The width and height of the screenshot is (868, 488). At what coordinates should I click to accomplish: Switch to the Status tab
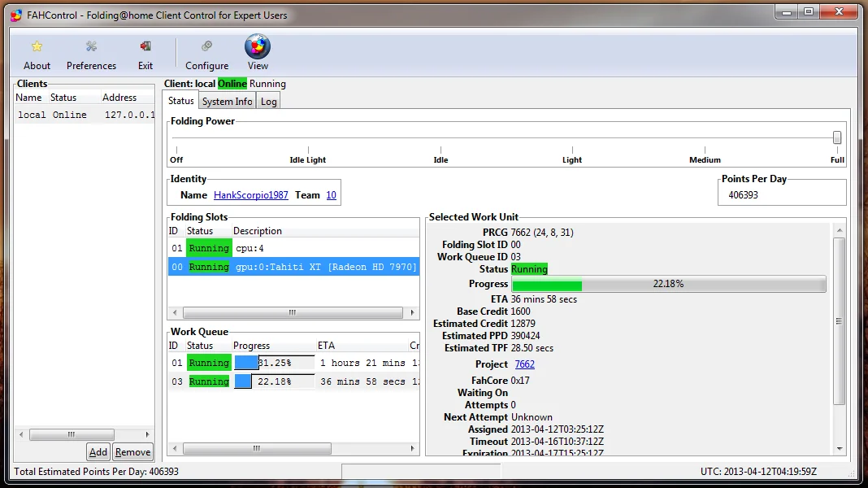coord(181,101)
